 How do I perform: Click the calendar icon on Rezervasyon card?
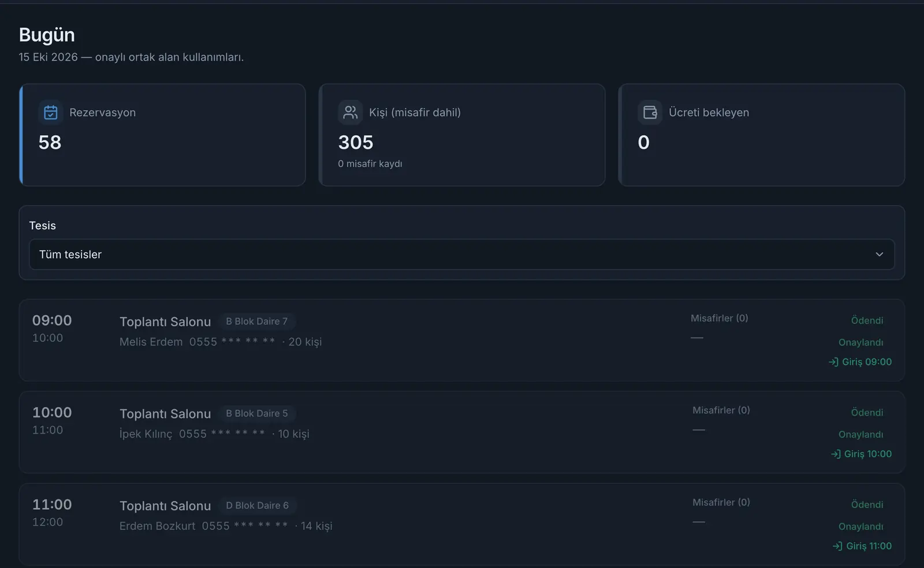(51, 113)
